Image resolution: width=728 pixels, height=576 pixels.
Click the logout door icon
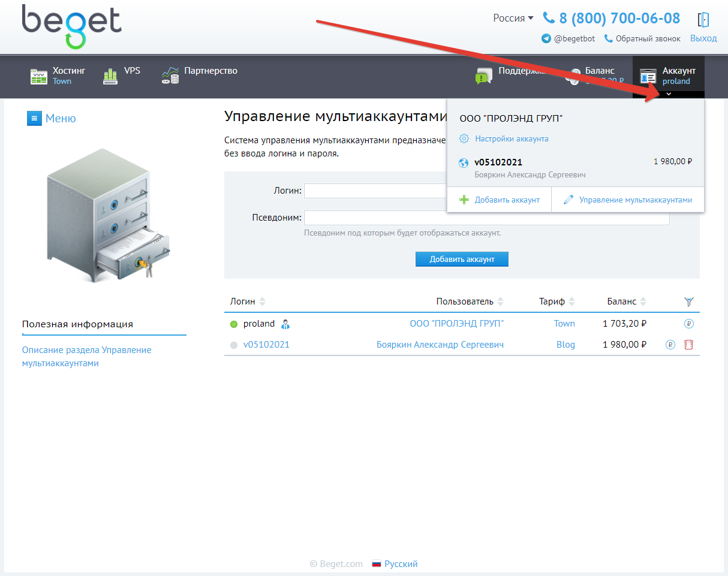point(703,19)
